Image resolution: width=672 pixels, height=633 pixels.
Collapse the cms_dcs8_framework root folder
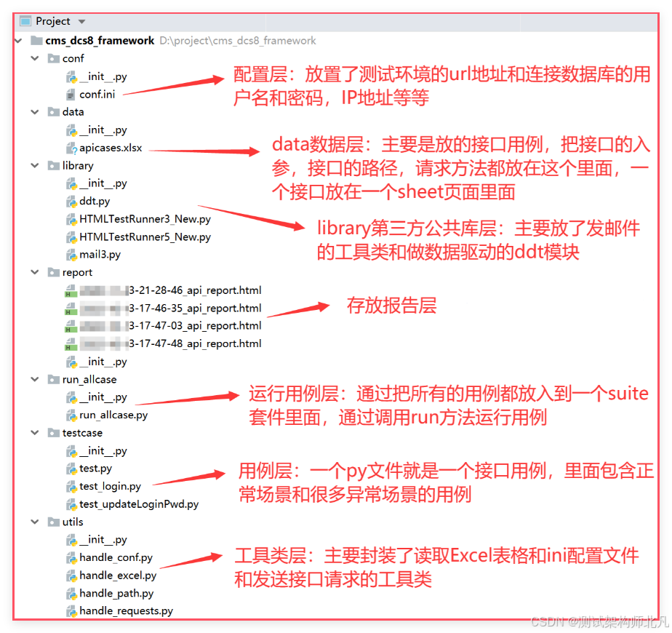[x=18, y=41]
